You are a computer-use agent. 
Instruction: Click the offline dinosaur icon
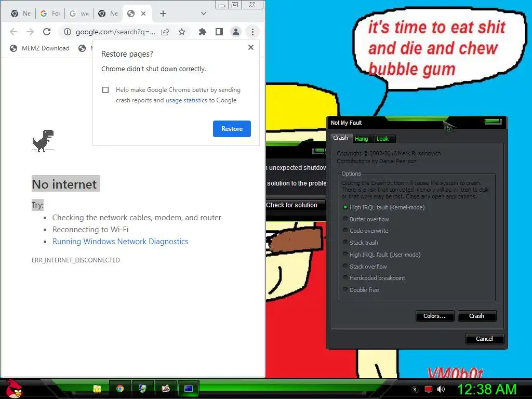43,140
